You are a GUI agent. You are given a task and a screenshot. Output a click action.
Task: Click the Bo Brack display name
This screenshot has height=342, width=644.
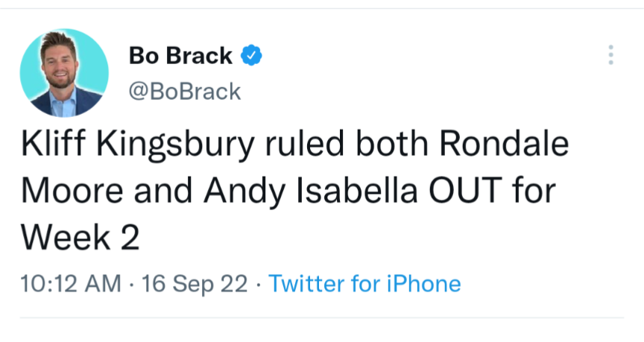pos(181,55)
